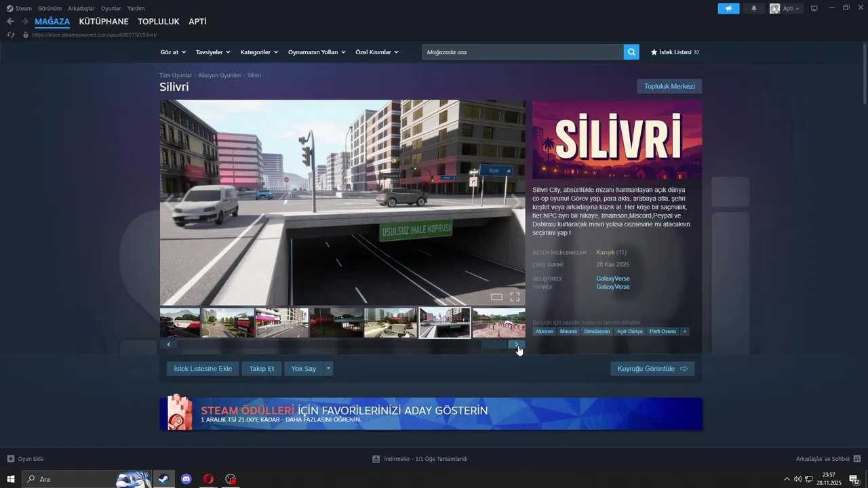The width and height of the screenshot is (868, 488).
Task: Open Opera browser from the taskbar
Action: pyautogui.click(x=208, y=479)
